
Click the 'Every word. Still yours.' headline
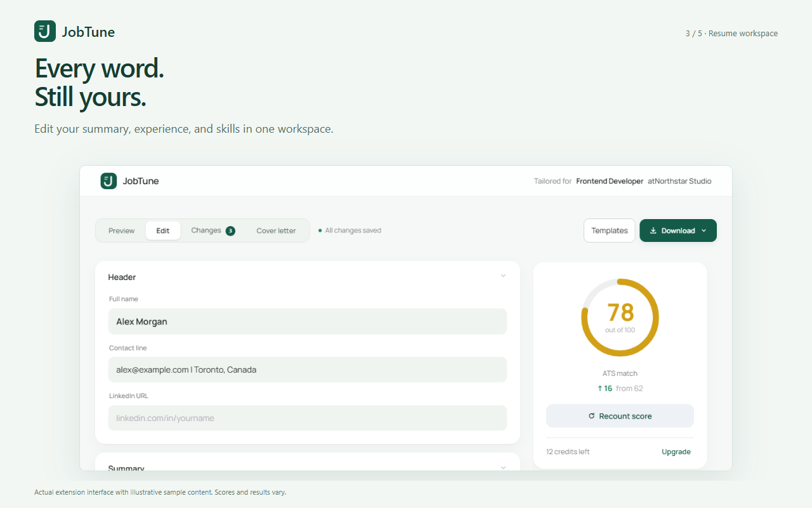[x=100, y=83]
